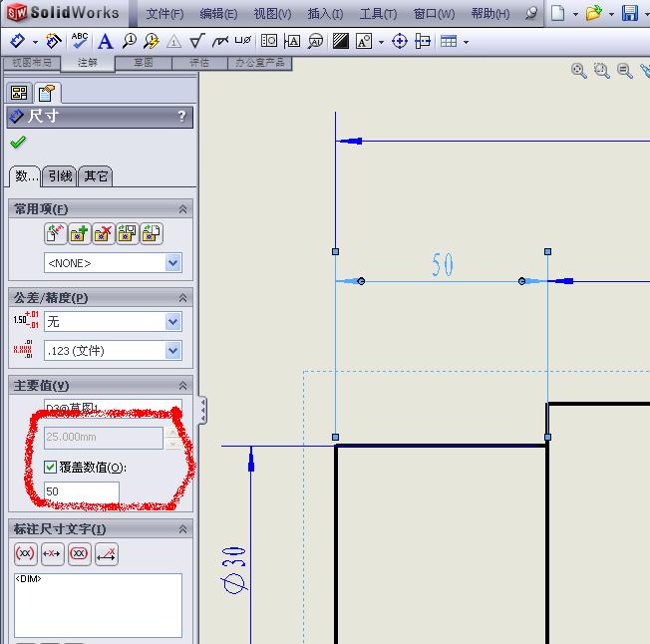Save a favorite style
This screenshot has height=644, width=650.
coord(128,233)
